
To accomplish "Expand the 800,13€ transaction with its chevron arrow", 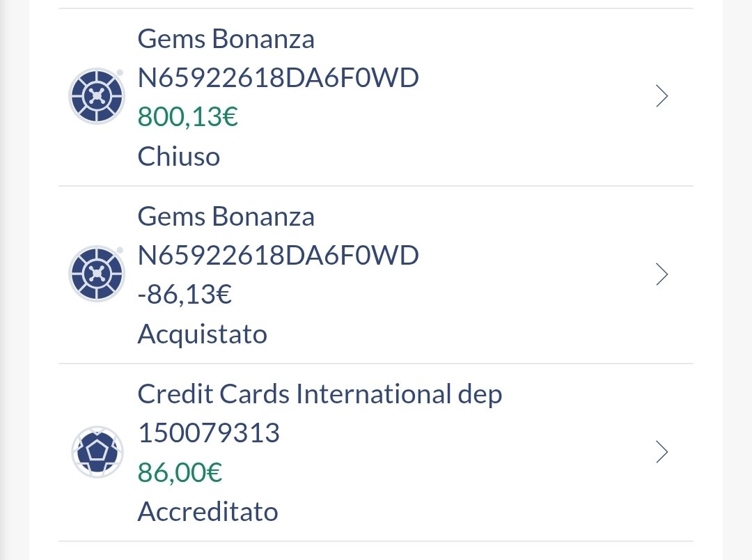I will click(662, 96).
